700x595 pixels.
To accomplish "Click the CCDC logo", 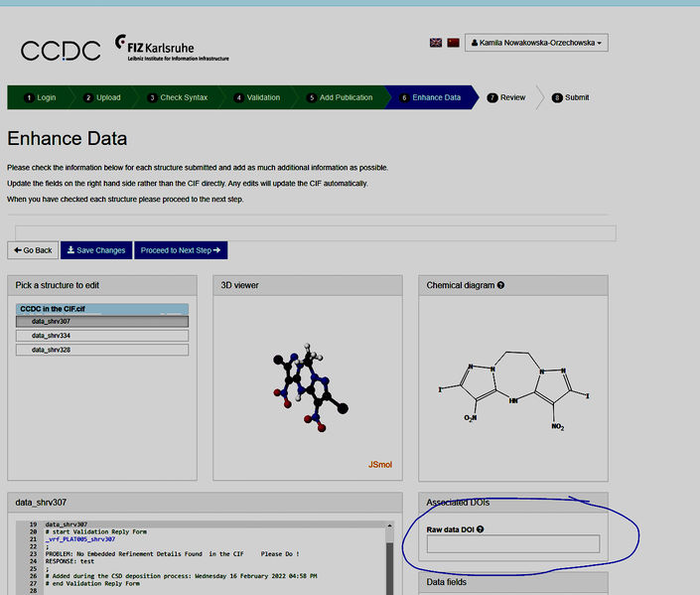I will [61, 51].
